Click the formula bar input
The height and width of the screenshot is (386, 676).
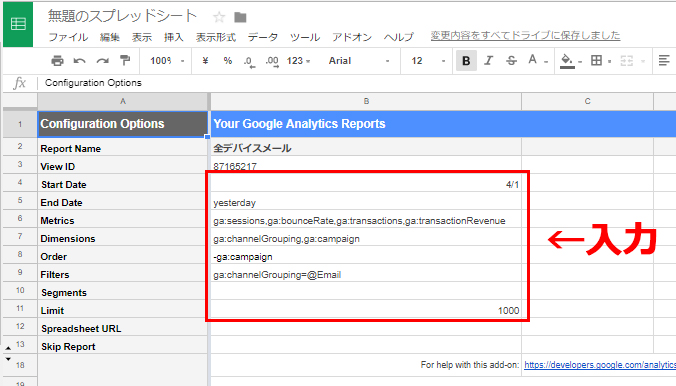tap(358, 83)
